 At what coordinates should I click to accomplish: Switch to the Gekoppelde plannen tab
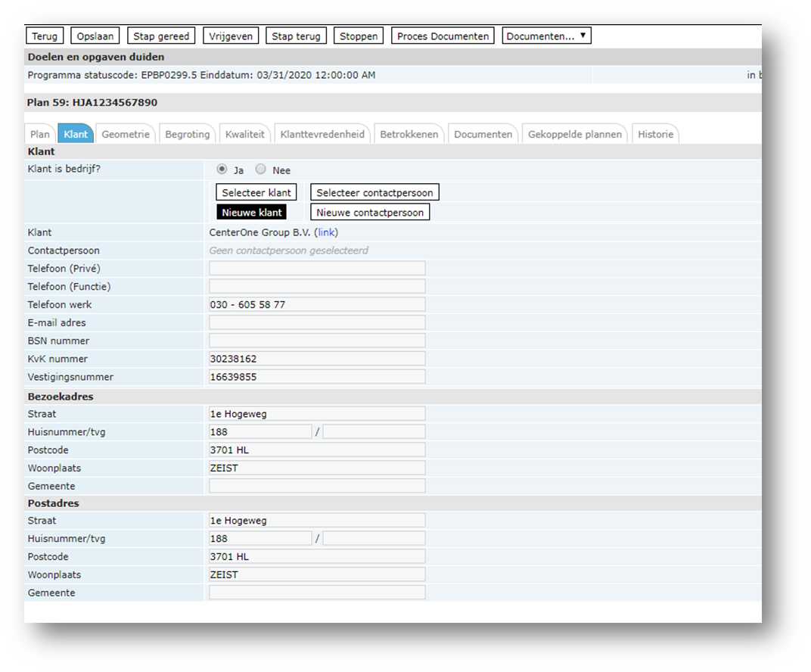574,134
